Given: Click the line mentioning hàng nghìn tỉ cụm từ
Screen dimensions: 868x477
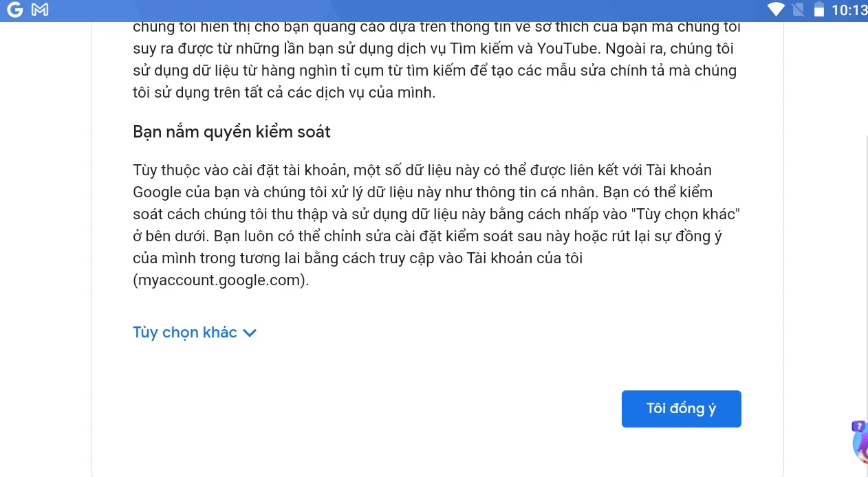Looking at the screenshot, I should [x=435, y=71].
